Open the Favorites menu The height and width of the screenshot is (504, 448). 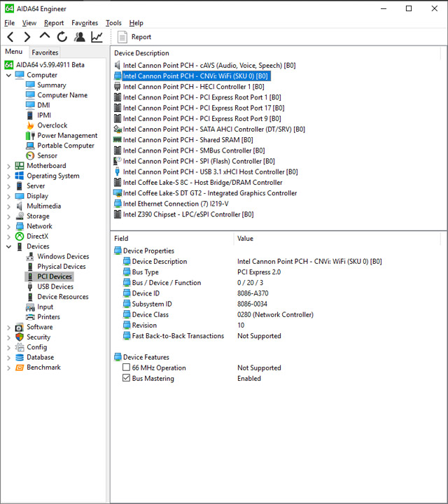(85, 23)
